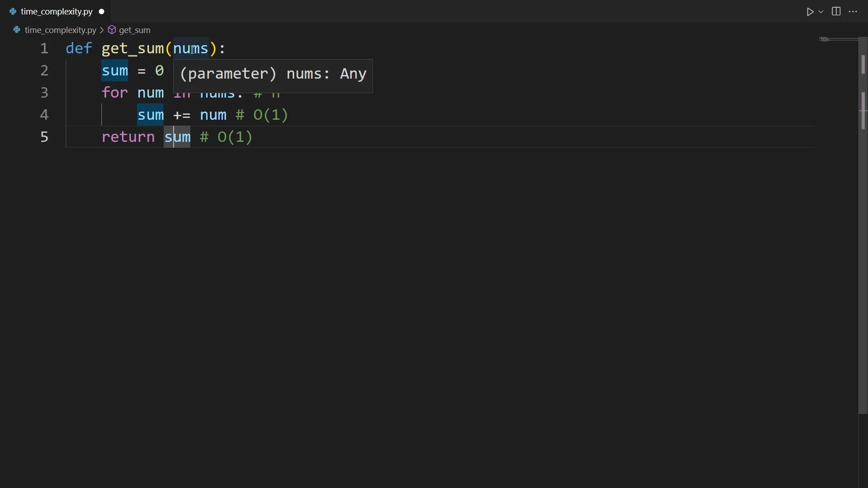This screenshot has width=868, height=488.
Task: Click the cube symbol icon beside get_sum
Action: pyautogui.click(x=112, y=30)
